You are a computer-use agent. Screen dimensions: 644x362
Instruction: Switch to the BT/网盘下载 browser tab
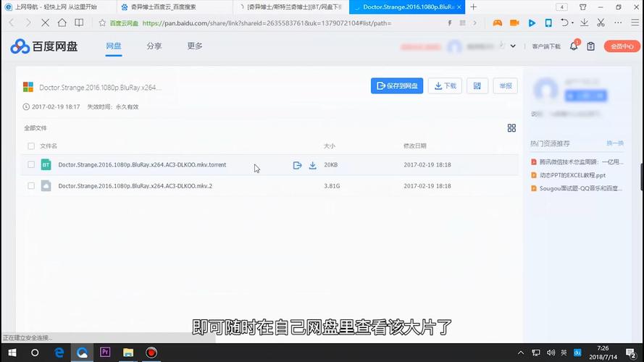click(290, 7)
